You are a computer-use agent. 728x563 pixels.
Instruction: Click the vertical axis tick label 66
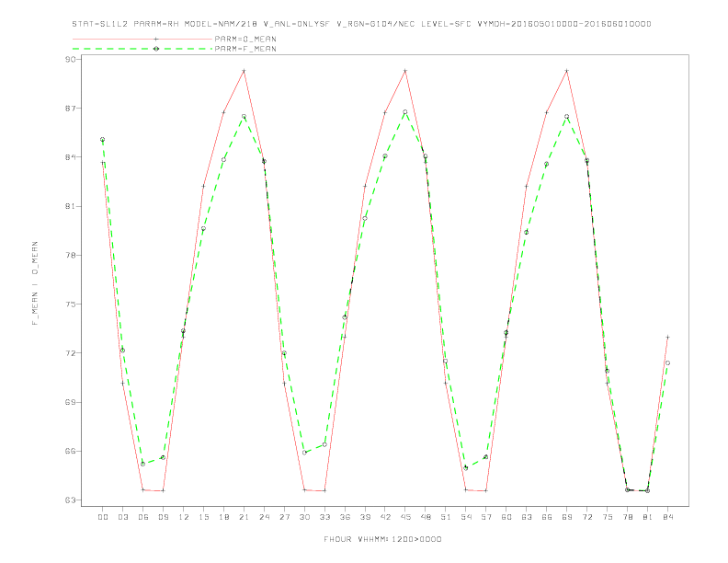(71, 451)
